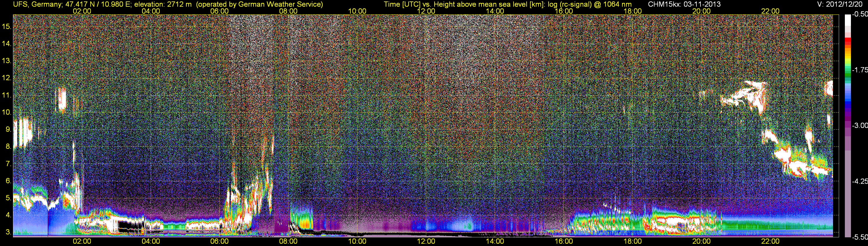Click the 5. km height axis label
Image resolution: width=868 pixels, height=246 pixels.
point(8,198)
